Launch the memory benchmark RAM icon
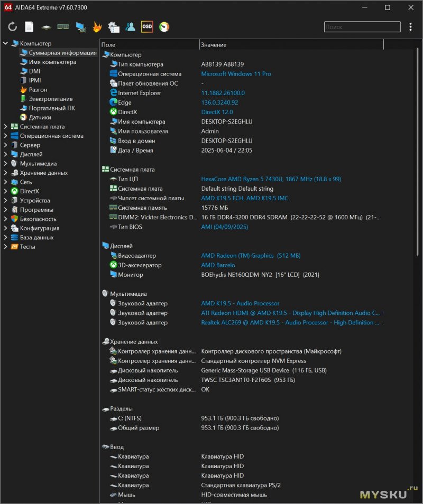Screen dimensions: 423x504 63,27
